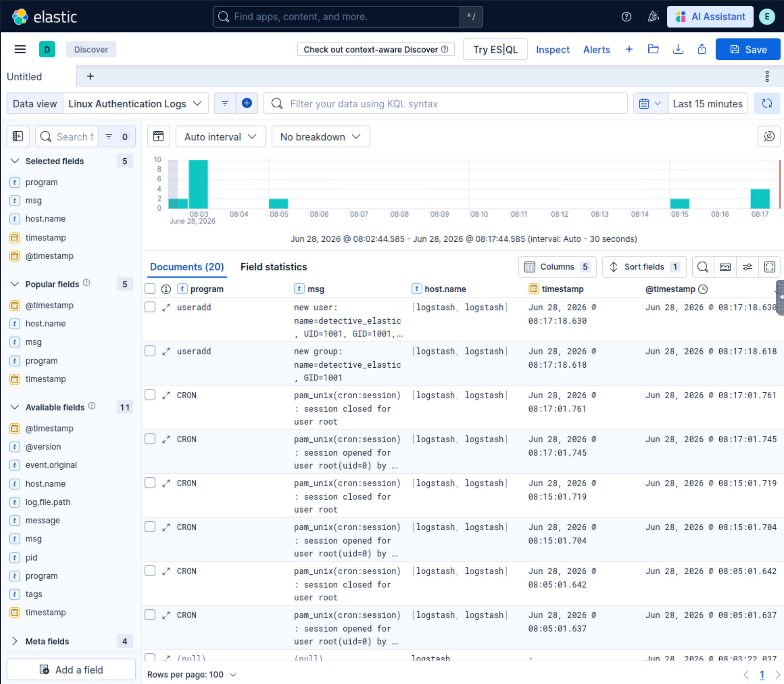Open the Columns selector

(x=557, y=267)
